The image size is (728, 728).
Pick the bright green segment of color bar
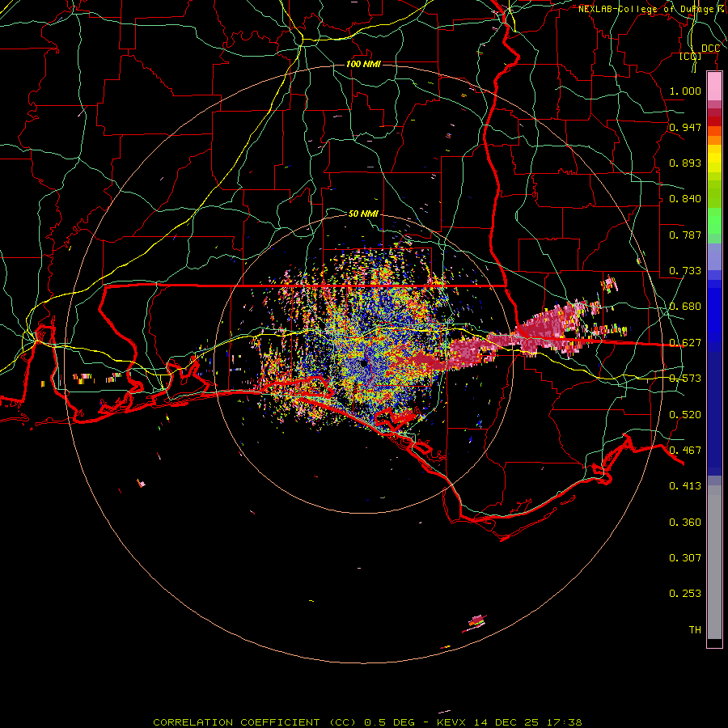[714, 221]
